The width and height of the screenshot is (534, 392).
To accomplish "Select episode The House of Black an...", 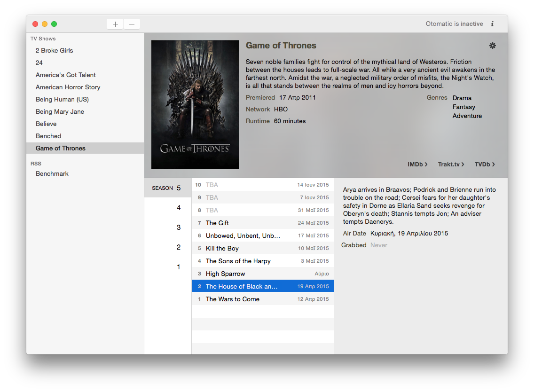I will click(263, 286).
